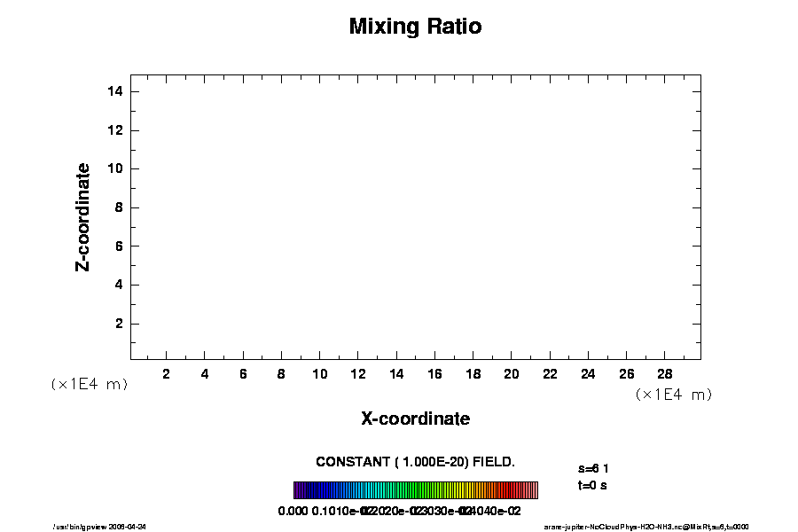Screen dimensions: 798x532
Task: Click the center of the empty plot area
Action: click(x=415, y=217)
